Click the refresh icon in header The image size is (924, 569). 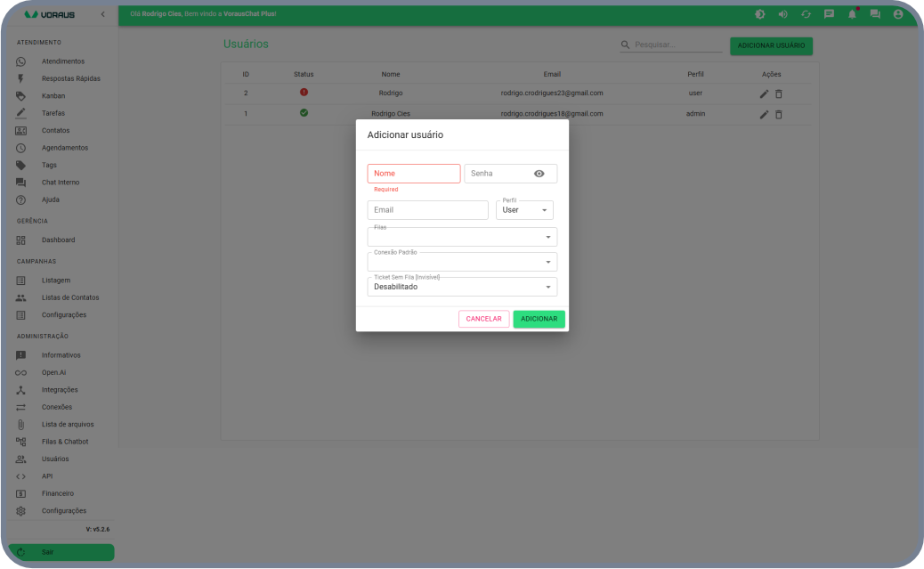[x=806, y=14]
